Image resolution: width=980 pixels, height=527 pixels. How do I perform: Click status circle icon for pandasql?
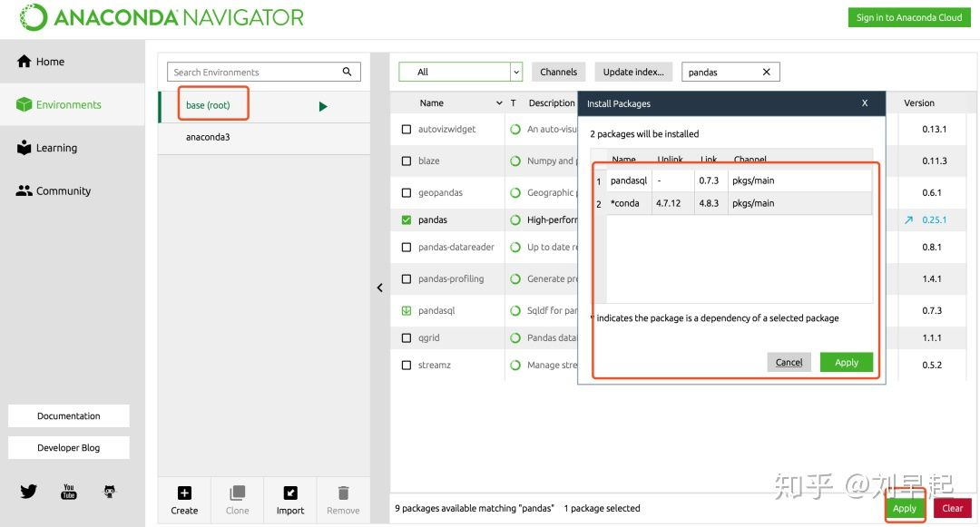click(515, 310)
